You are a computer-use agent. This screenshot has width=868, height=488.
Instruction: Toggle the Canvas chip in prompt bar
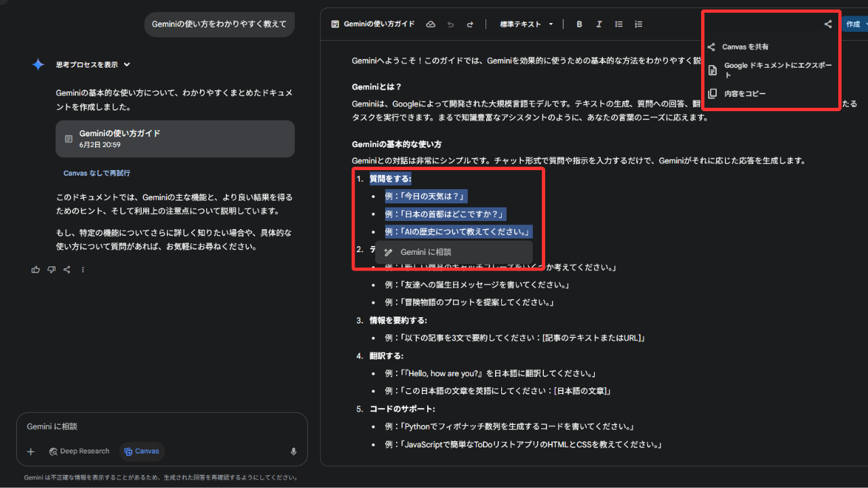142,451
